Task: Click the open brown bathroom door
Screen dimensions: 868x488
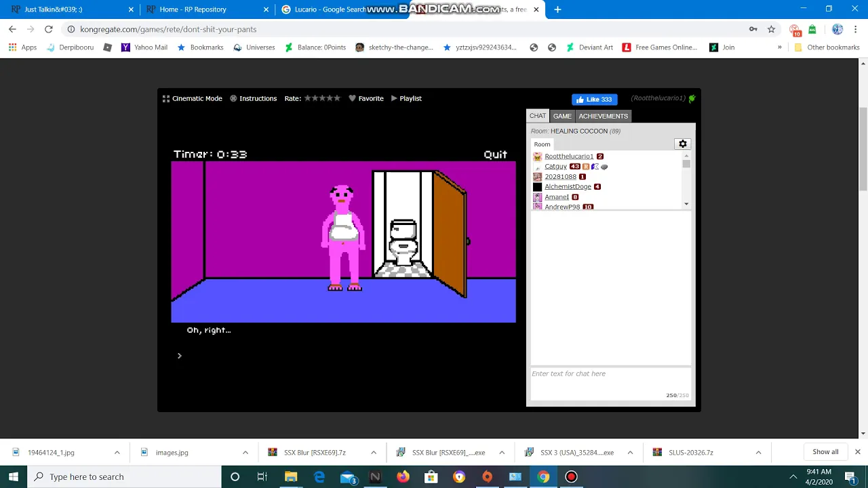Action: coord(450,234)
